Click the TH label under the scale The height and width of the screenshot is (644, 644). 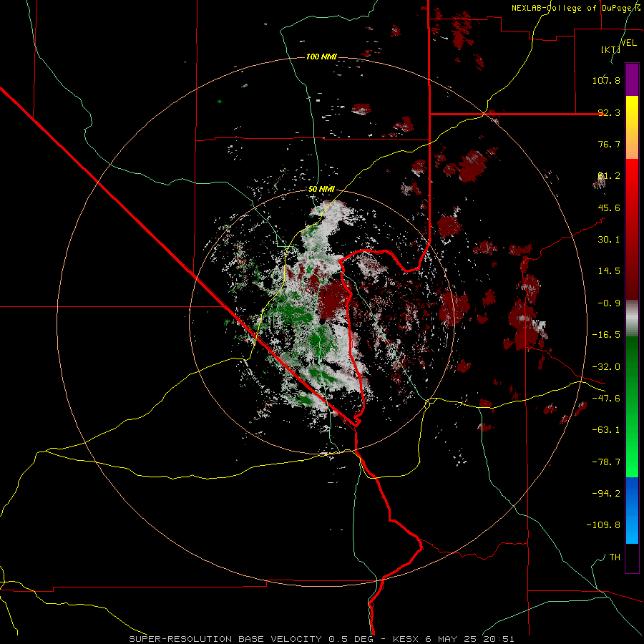(615, 557)
